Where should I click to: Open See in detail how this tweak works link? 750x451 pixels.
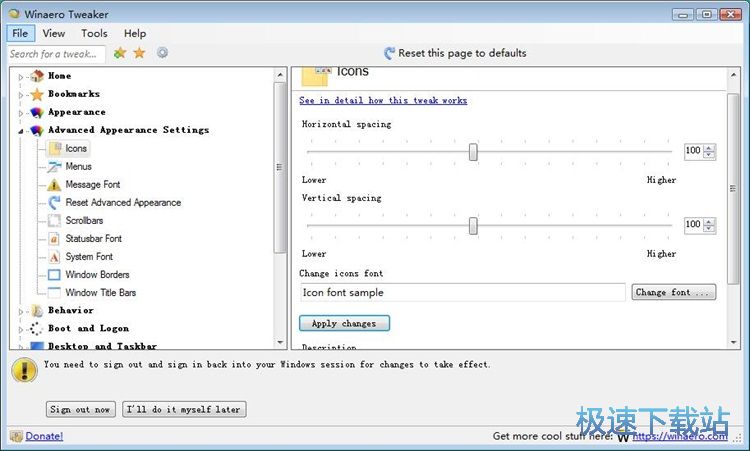[x=383, y=100]
